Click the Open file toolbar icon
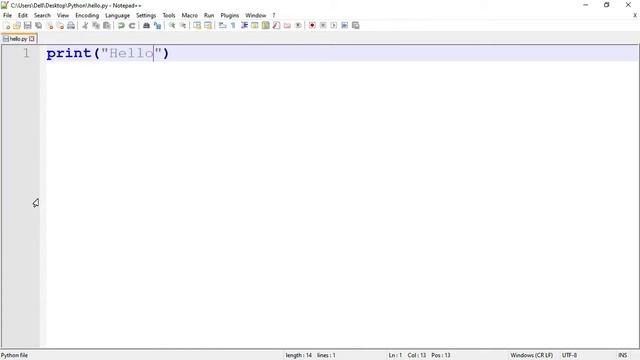The image size is (640, 360). click(17, 25)
